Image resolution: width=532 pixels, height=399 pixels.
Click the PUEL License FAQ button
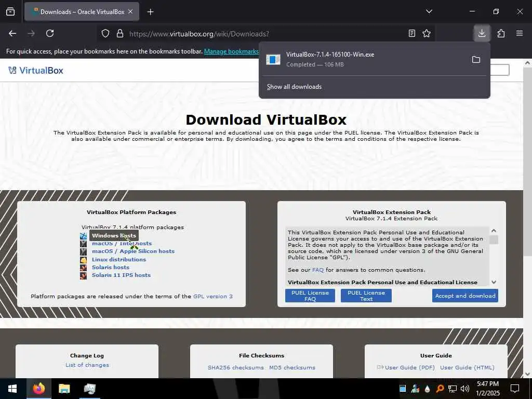(x=310, y=296)
